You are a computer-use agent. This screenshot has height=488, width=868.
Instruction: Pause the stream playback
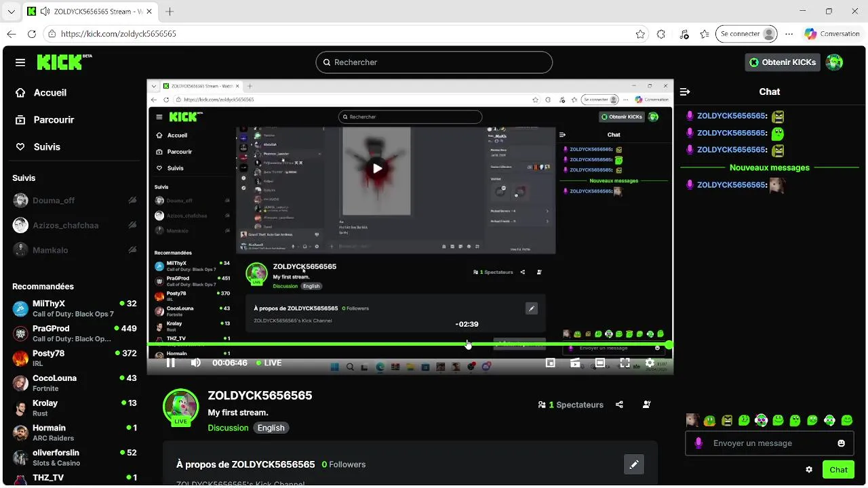[171, 363]
